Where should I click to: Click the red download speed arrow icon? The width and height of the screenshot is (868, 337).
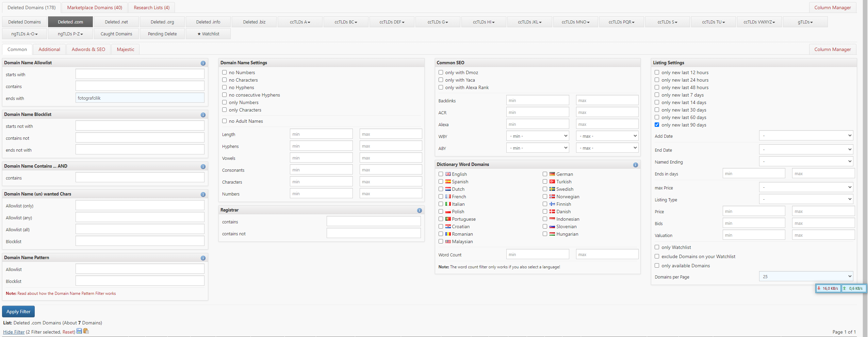point(819,288)
